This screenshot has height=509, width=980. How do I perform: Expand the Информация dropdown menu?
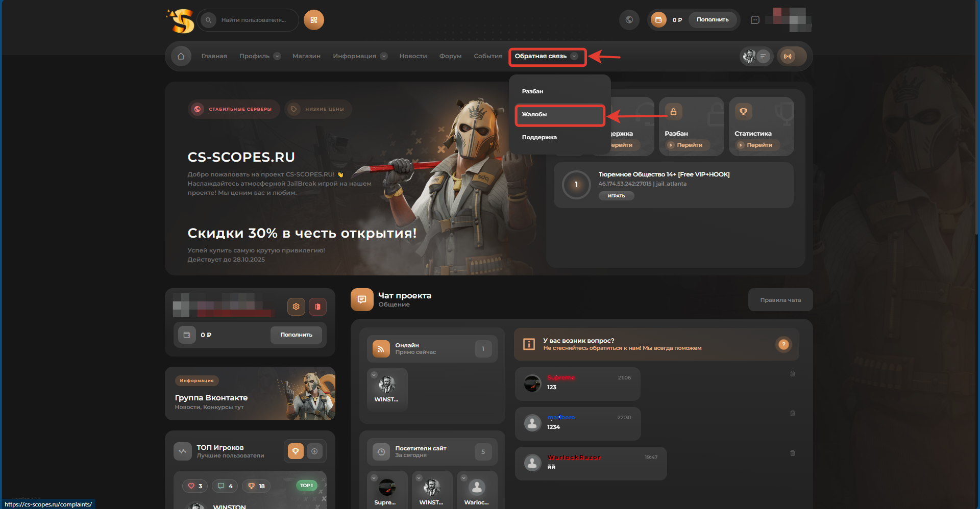tap(360, 56)
